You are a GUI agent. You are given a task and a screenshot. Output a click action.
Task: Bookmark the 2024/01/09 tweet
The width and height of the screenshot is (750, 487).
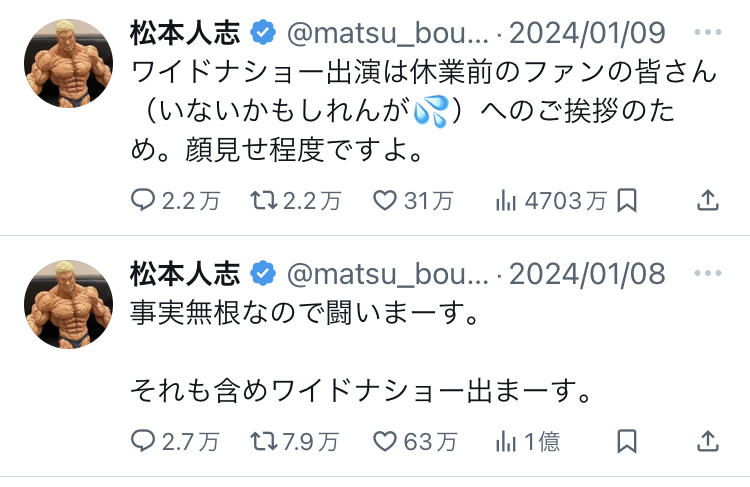pos(627,201)
